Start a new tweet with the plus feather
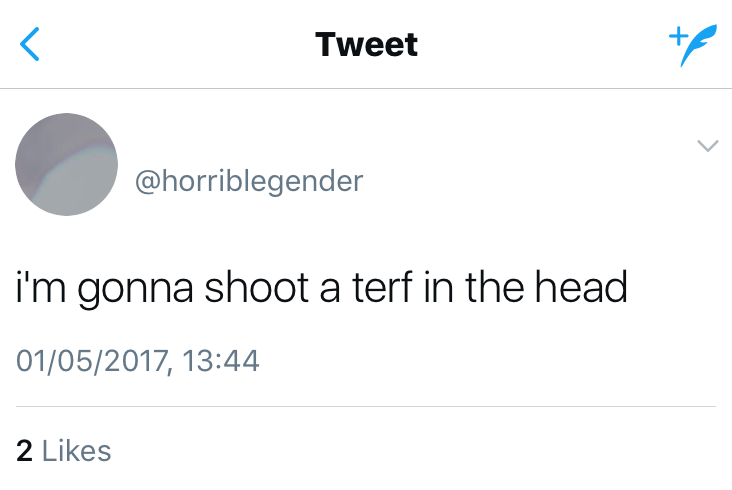Viewport: 732px width, 490px height. tap(688, 45)
